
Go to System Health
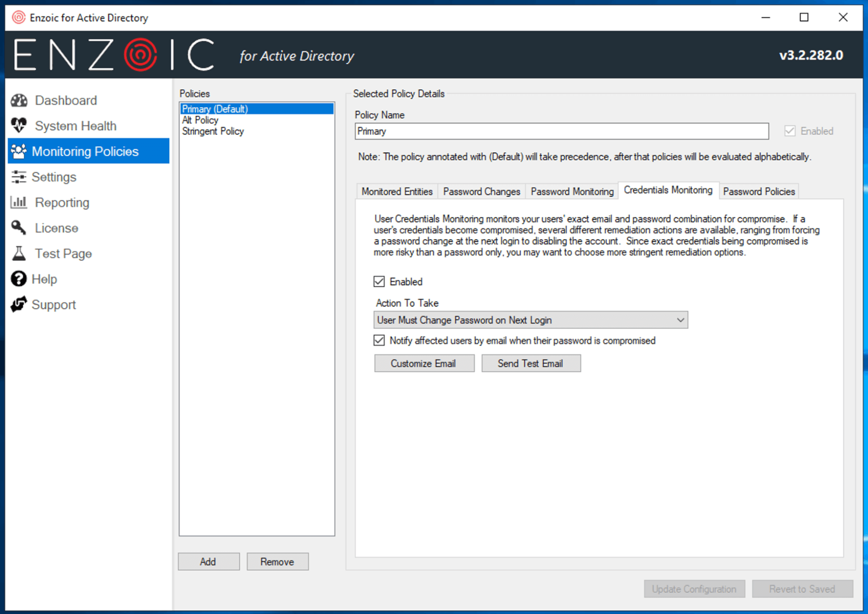point(76,126)
